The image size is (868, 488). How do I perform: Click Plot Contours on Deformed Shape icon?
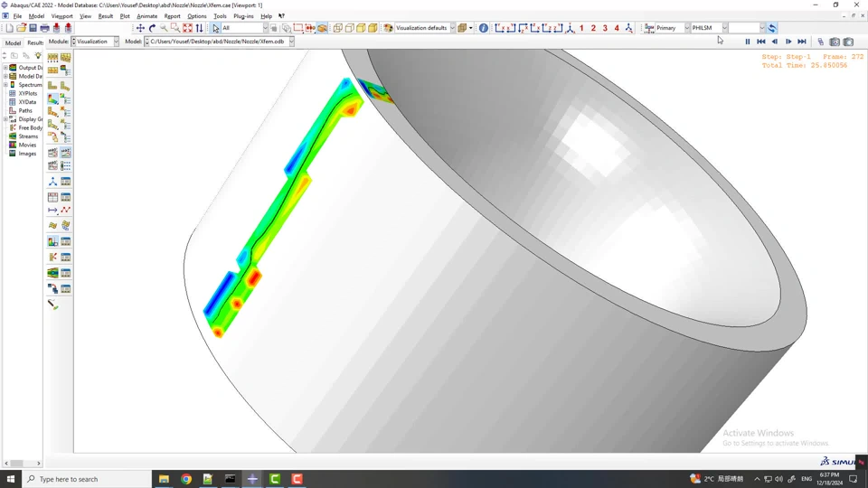point(52,99)
